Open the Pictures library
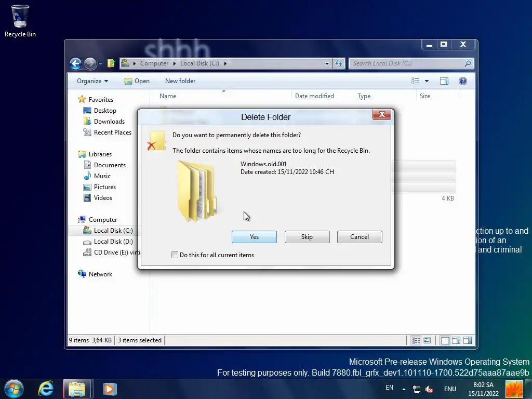The width and height of the screenshot is (532, 399). tap(105, 187)
